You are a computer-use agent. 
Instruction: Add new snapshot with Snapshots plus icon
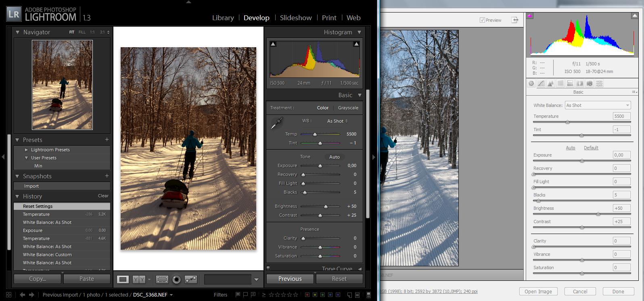pyautogui.click(x=107, y=176)
